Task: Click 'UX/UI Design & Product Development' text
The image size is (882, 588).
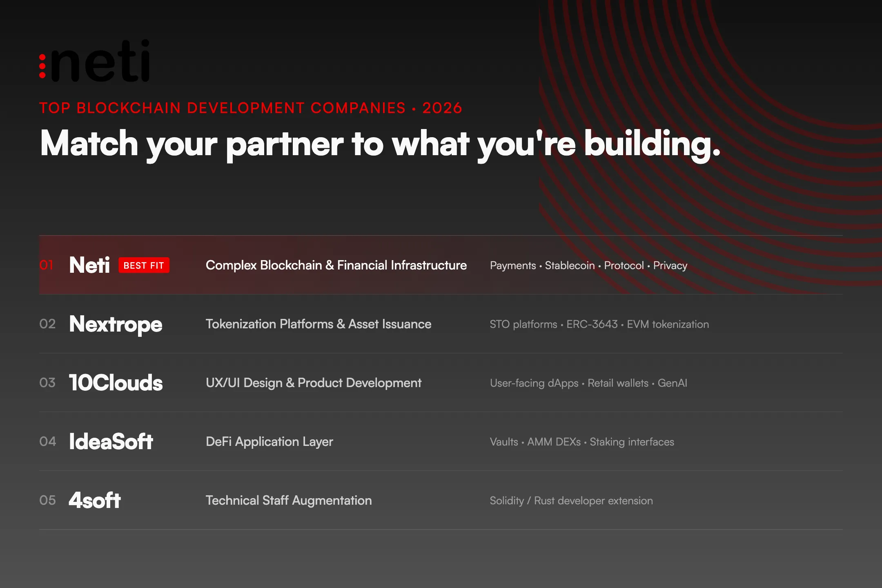Action: (314, 383)
